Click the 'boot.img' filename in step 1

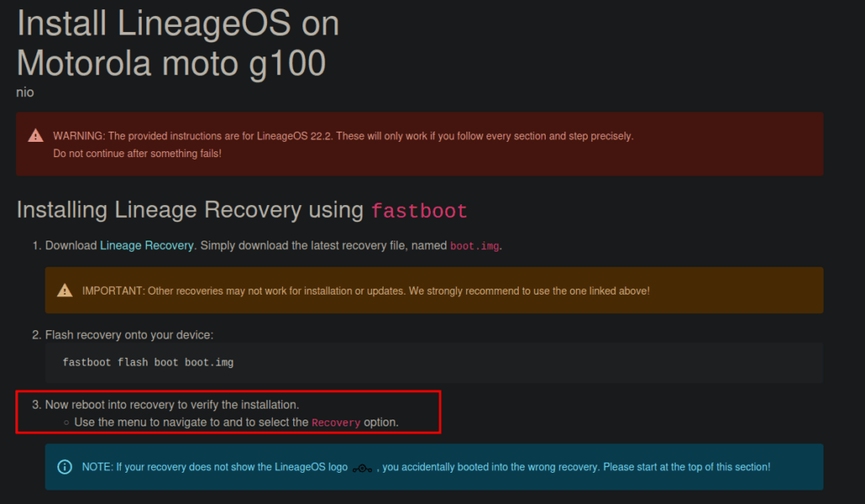[x=475, y=246]
